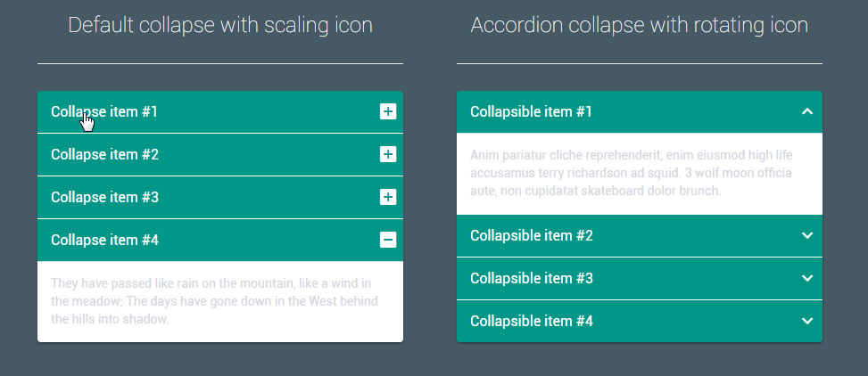Viewport: 868px width, 376px height.
Task: Click 'Accordion collapse with rotating icon' heading
Action: coord(639,25)
